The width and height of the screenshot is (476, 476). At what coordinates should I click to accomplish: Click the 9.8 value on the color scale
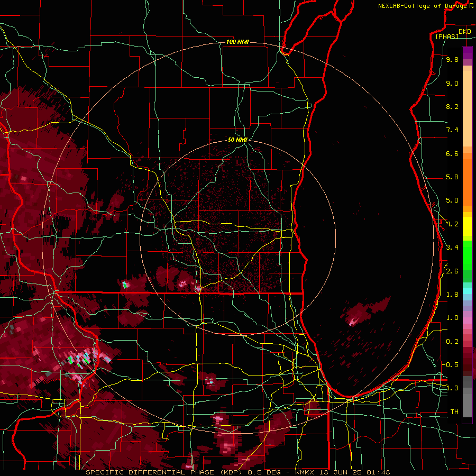452,59
